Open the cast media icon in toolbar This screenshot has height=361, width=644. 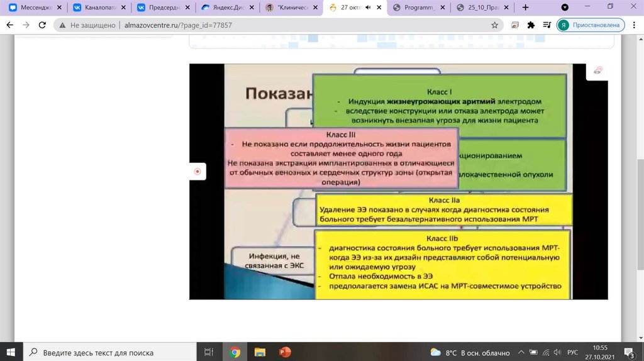[515, 25]
